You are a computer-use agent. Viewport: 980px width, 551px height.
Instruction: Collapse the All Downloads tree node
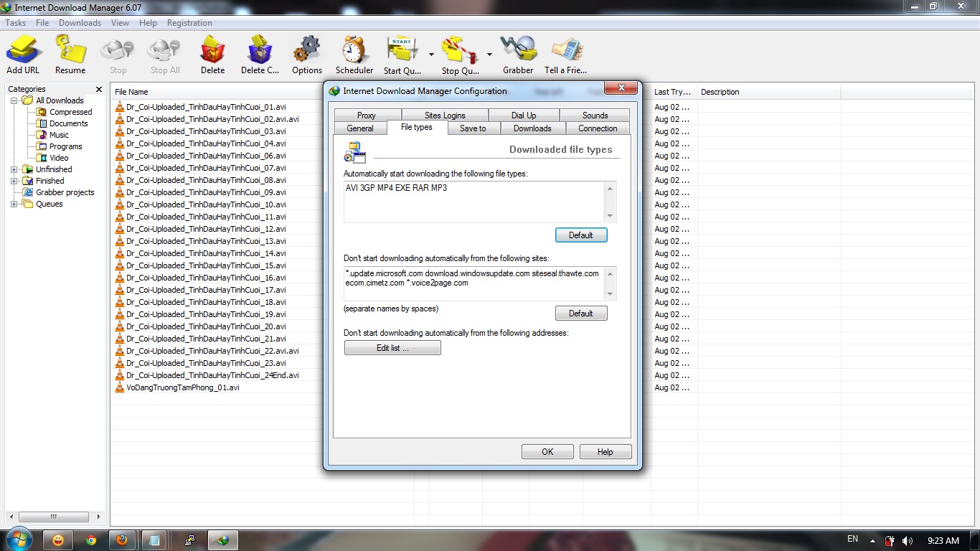pos(14,100)
